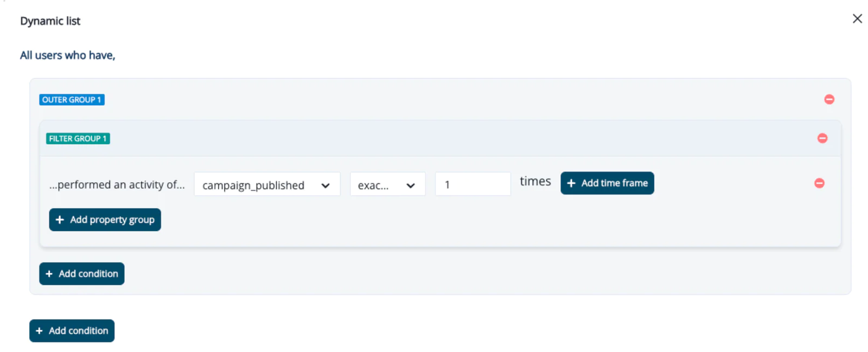Select the OUTER GROUP 1 label

[x=72, y=99]
